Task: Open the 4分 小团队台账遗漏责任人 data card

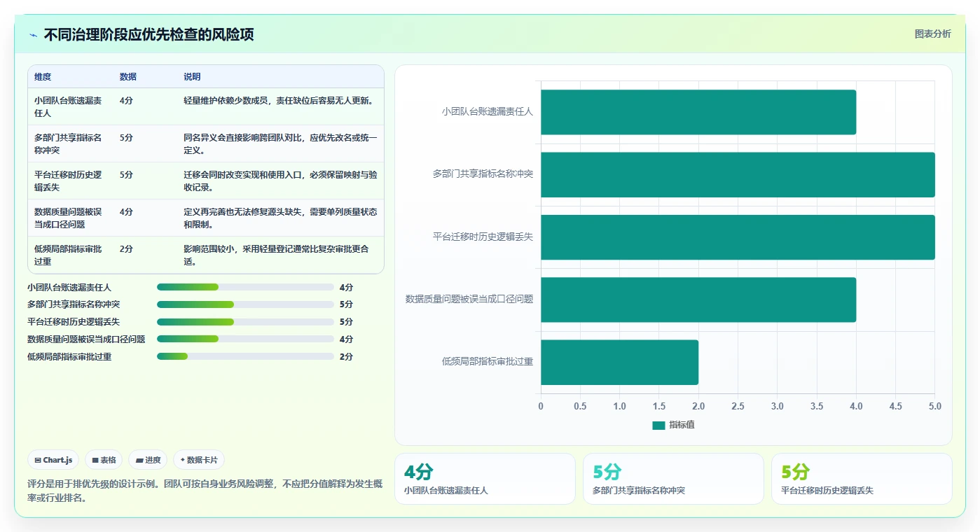Action: point(485,479)
